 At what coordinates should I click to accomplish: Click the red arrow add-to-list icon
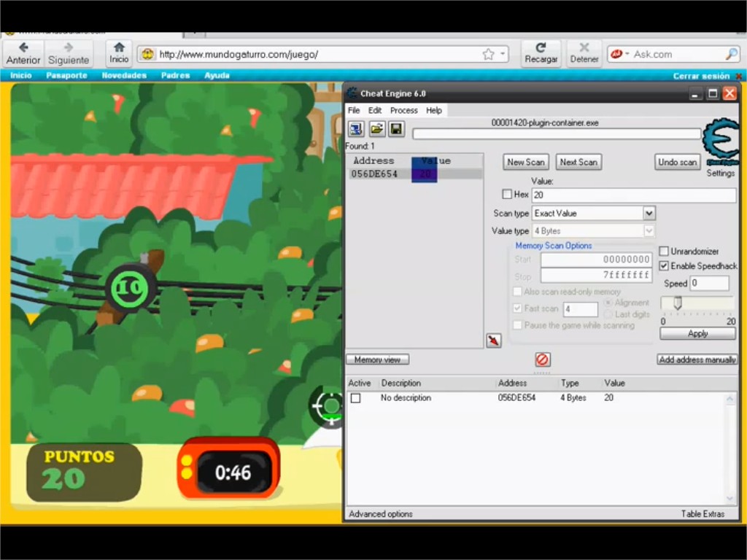494,341
